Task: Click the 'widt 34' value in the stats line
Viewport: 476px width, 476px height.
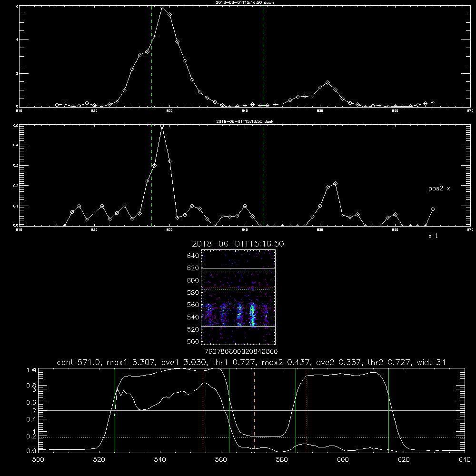Action: 431,362
